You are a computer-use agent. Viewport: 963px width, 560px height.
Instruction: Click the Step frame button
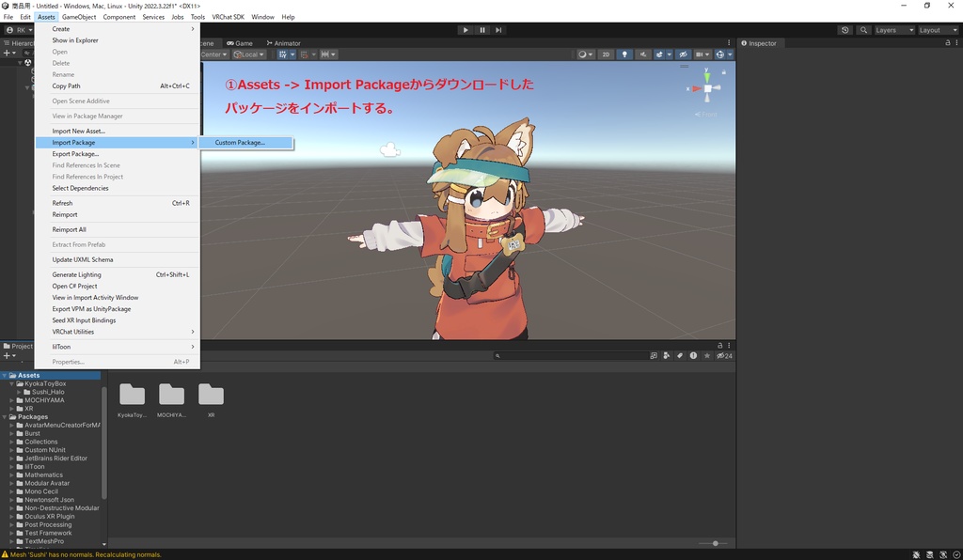(498, 30)
